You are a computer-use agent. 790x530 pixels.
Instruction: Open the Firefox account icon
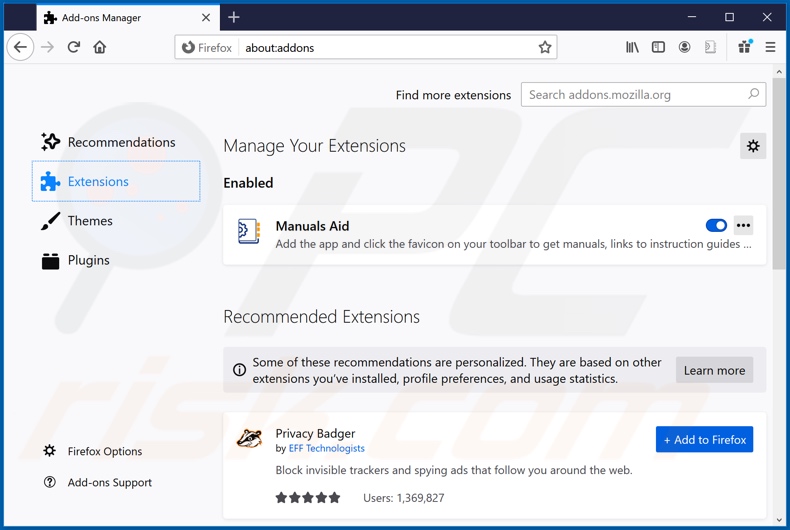[684, 47]
